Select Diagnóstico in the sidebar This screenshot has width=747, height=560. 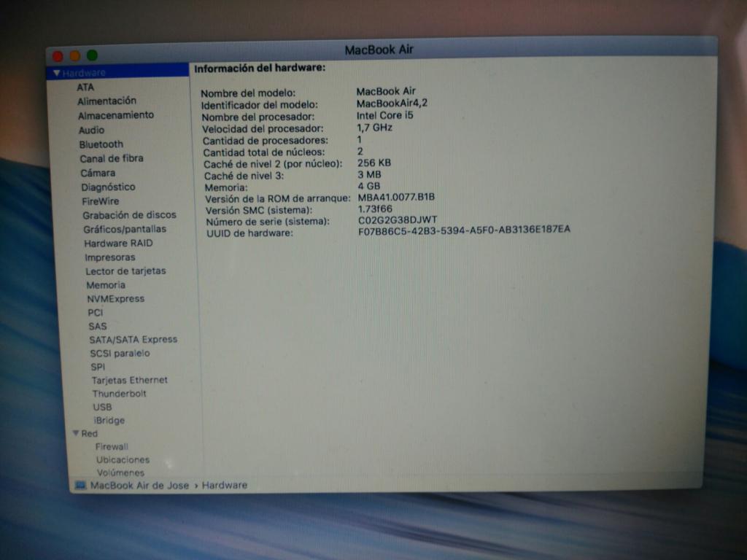108,187
